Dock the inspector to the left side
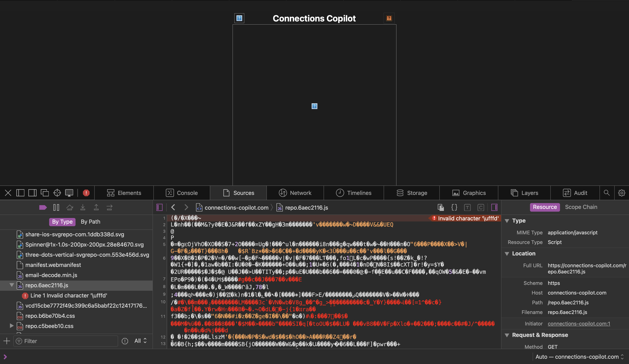 [x=20, y=193]
